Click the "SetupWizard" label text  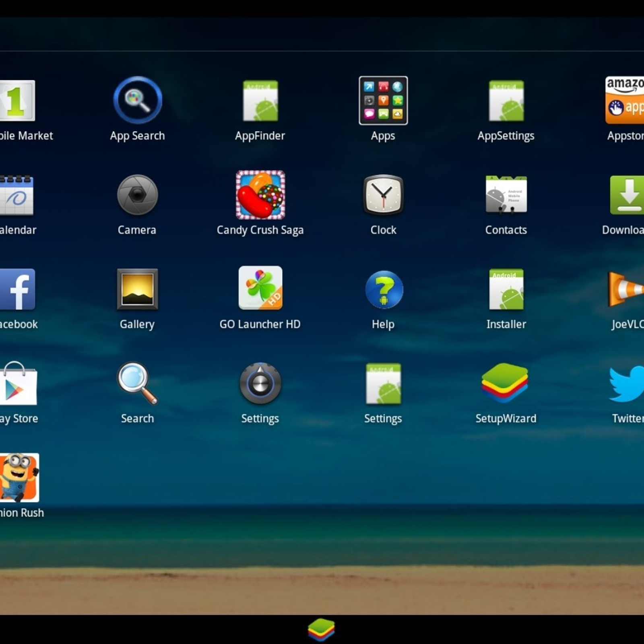tap(506, 419)
